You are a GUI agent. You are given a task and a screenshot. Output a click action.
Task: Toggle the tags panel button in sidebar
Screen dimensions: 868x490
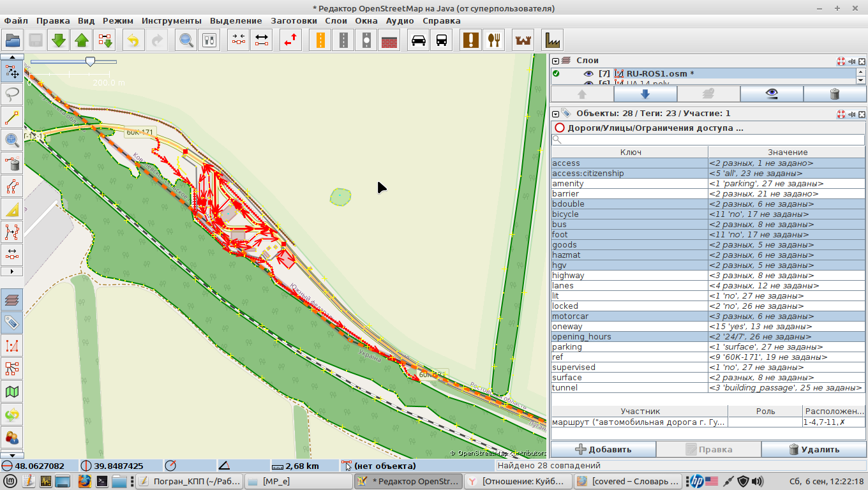pos(12,322)
